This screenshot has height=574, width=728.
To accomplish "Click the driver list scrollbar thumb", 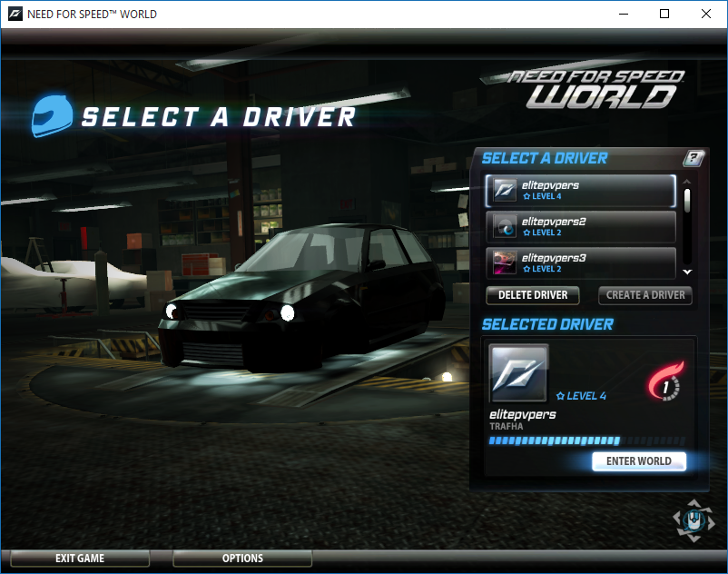I will [688, 201].
